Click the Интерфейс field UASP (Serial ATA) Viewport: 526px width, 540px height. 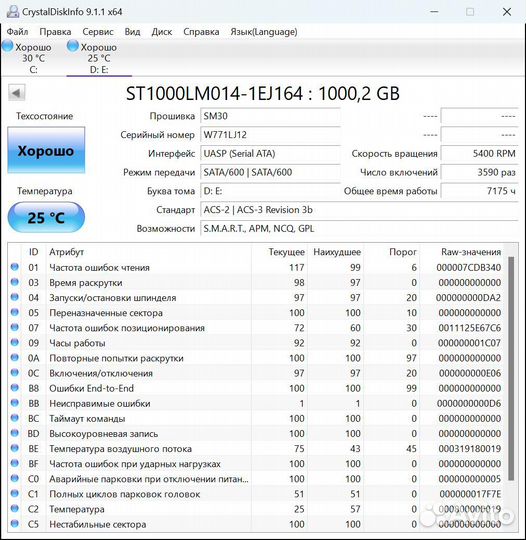click(x=270, y=154)
